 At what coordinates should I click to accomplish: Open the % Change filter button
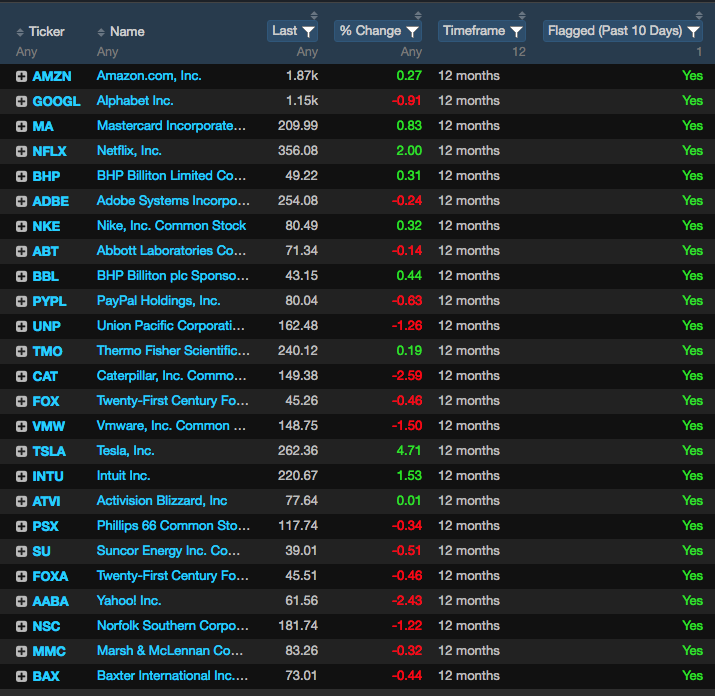point(378,31)
